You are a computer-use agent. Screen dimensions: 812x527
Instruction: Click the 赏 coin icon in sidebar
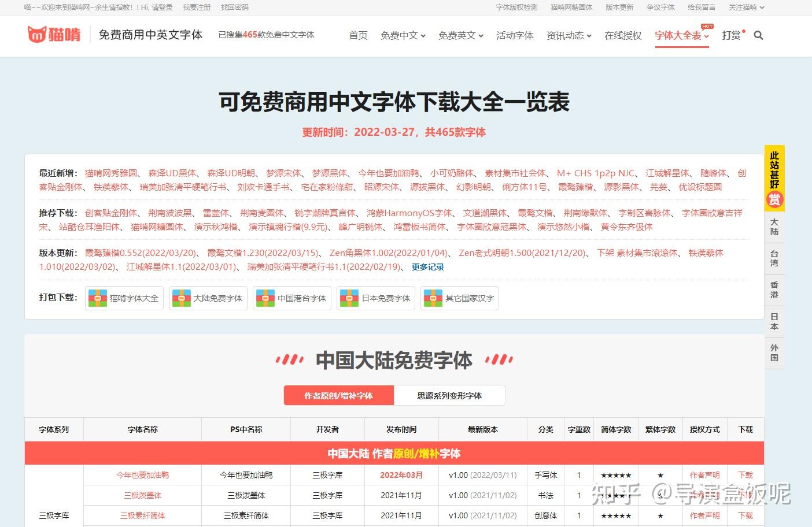tap(774, 200)
